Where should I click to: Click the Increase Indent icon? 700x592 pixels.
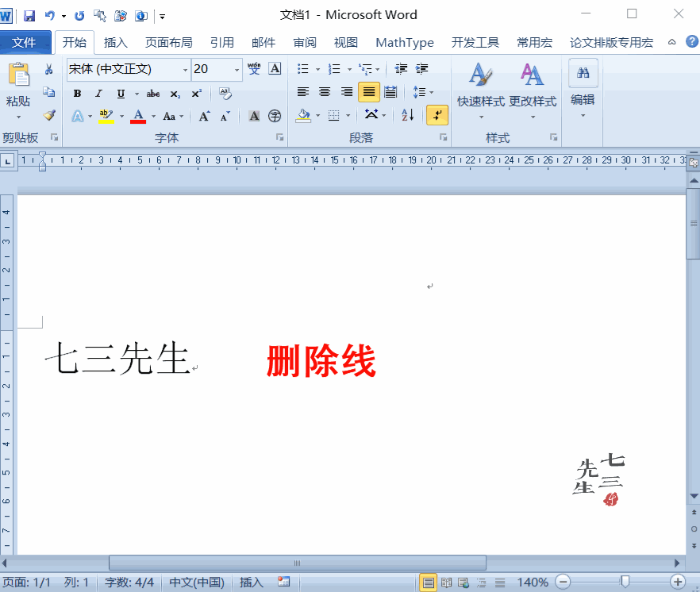(x=422, y=69)
